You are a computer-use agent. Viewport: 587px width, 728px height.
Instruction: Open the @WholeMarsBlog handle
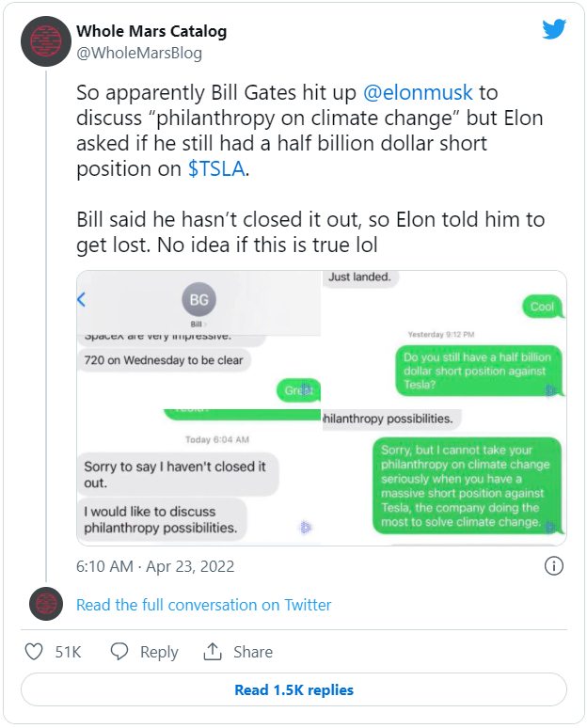click(139, 53)
